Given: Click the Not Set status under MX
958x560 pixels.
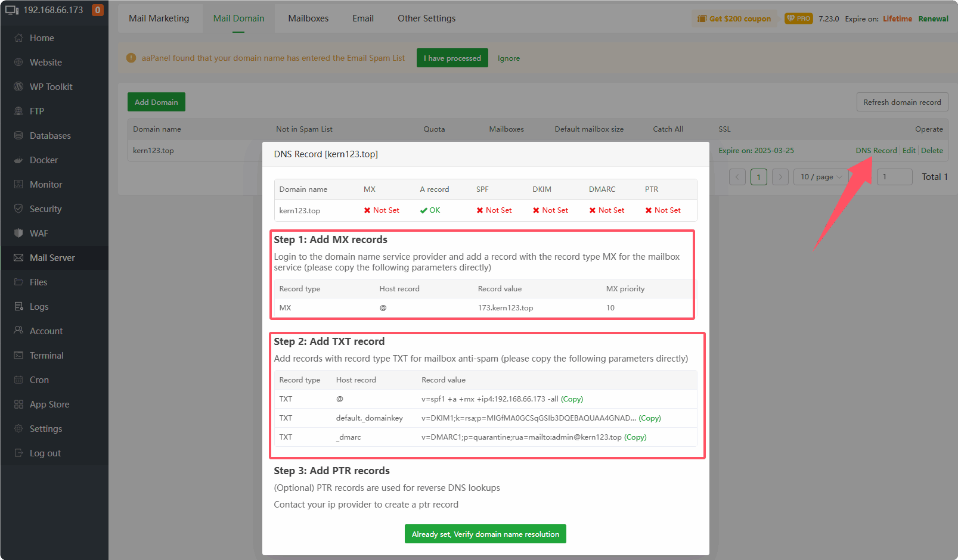Looking at the screenshot, I should 382,210.
